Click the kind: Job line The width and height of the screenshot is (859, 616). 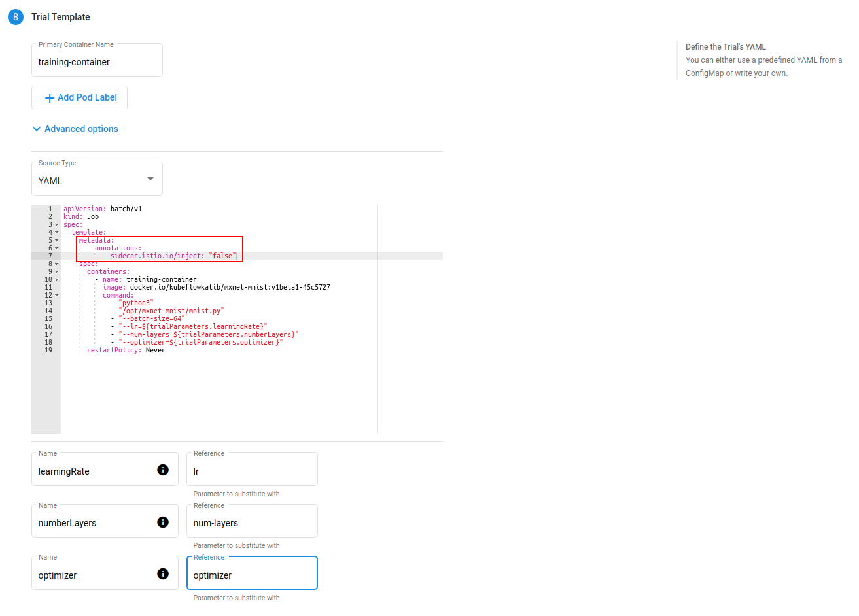pyautogui.click(x=81, y=217)
